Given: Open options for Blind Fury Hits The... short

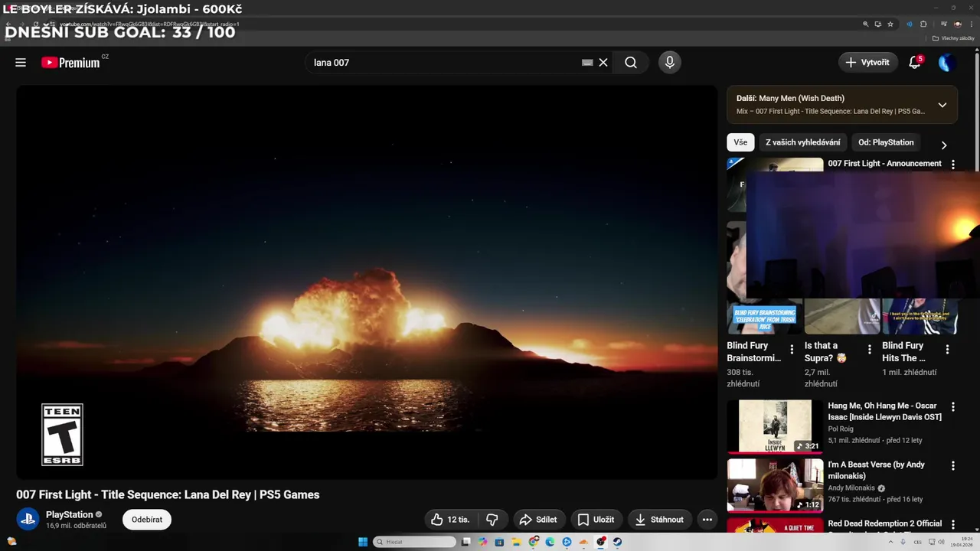Looking at the screenshot, I should [x=947, y=350].
